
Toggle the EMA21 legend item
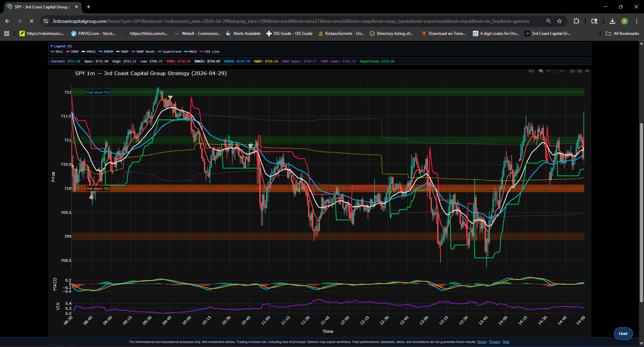(89, 52)
